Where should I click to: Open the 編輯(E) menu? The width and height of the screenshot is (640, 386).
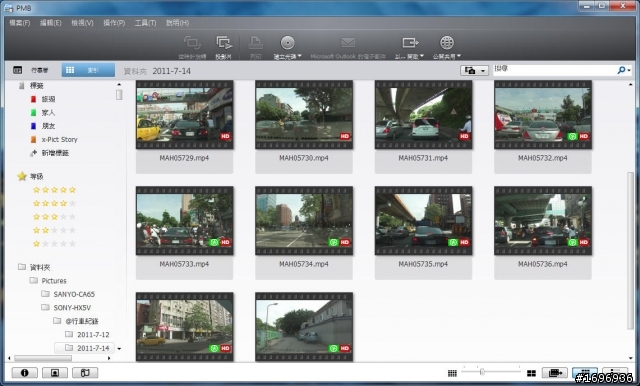click(51, 23)
